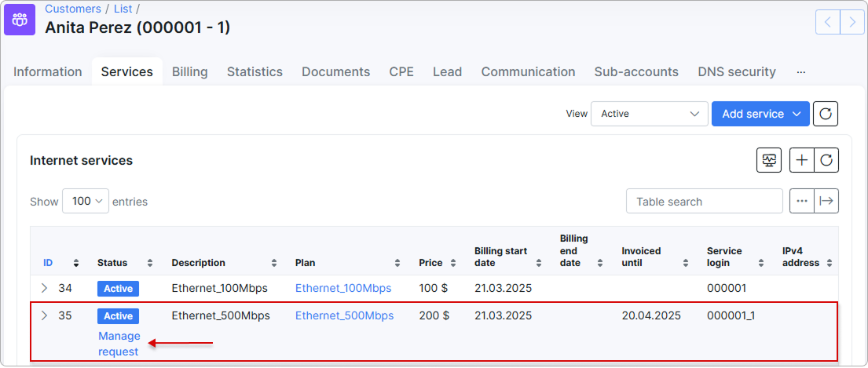Select the Services tab
868x368 pixels.
(x=126, y=72)
